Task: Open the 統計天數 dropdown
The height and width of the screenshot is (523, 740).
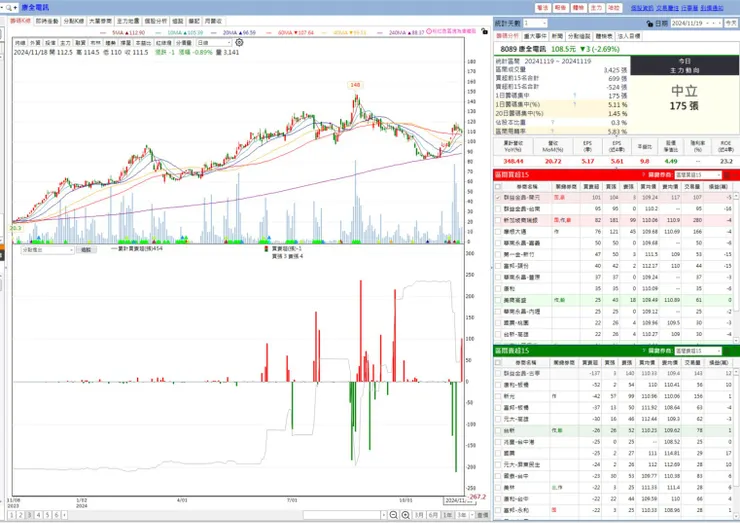Action: [x=544, y=23]
